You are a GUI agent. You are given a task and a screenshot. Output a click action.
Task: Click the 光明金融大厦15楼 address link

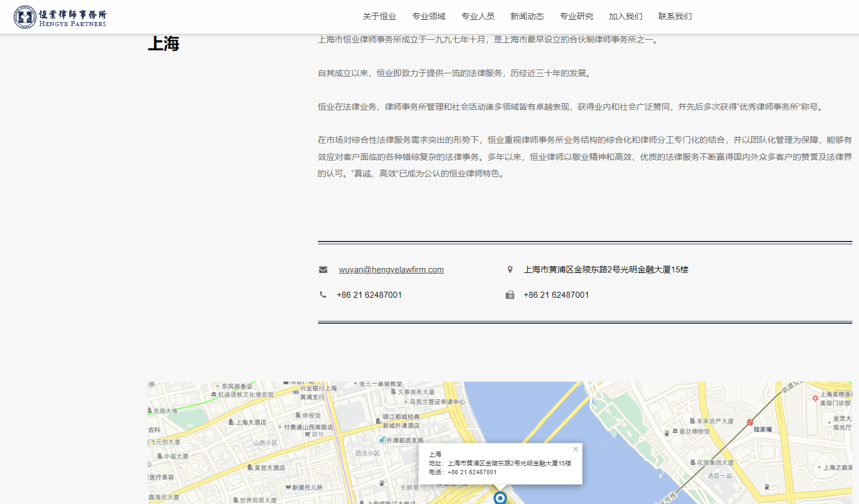point(606,269)
